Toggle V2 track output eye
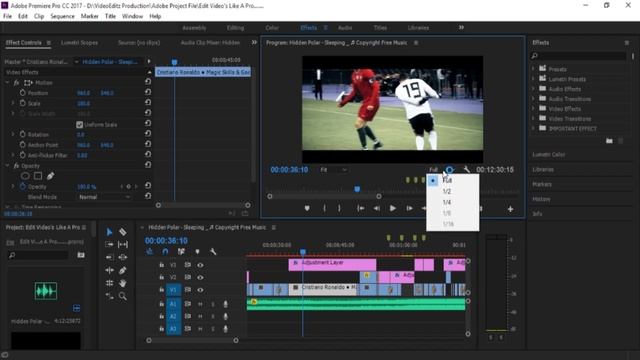The width and height of the screenshot is (640, 360). [x=200, y=277]
